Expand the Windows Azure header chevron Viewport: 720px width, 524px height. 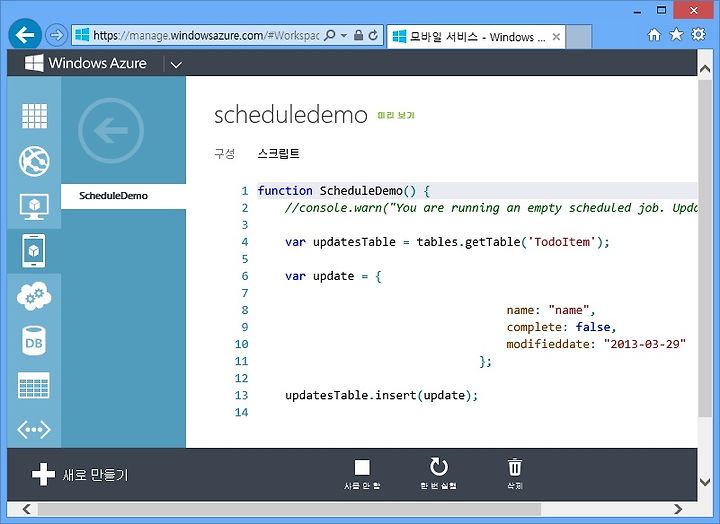point(176,65)
